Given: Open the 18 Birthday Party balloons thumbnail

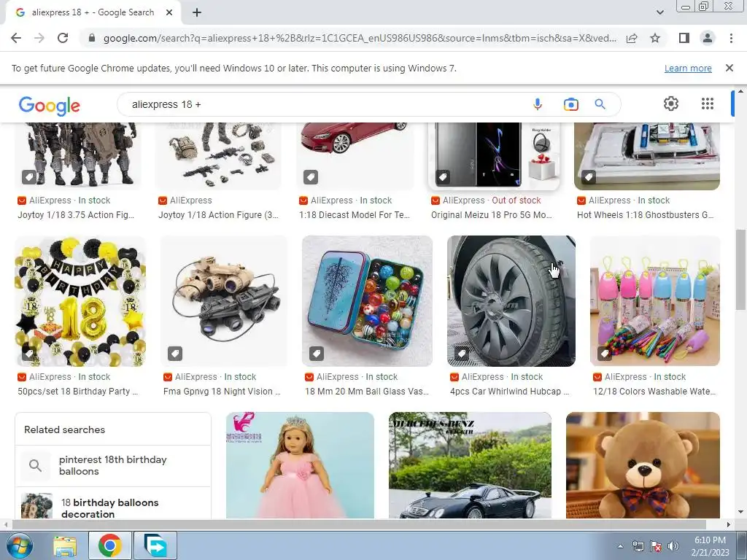Looking at the screenshot, I should pos(80,301).
